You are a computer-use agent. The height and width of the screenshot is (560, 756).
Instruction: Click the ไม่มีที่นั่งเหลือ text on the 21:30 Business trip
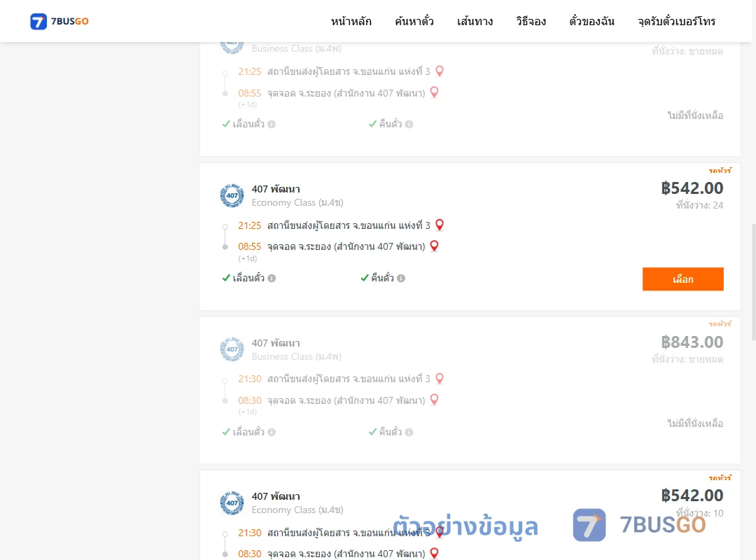pos(695,423)
